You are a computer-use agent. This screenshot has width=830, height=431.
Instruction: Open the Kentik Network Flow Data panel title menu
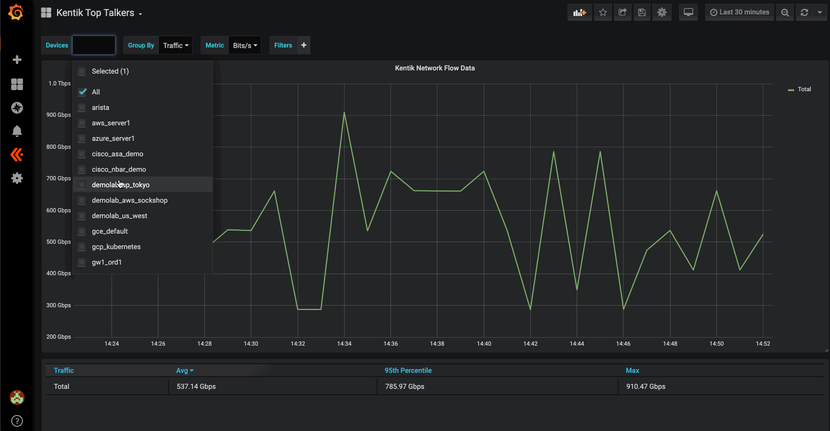(x=435, y=68)
